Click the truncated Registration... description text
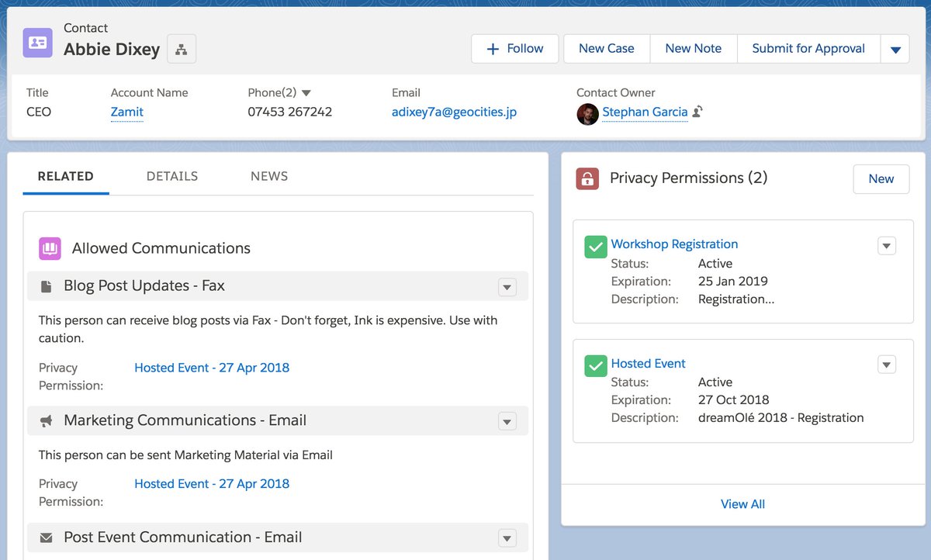931x560 pixels. [x=736, y=299]
